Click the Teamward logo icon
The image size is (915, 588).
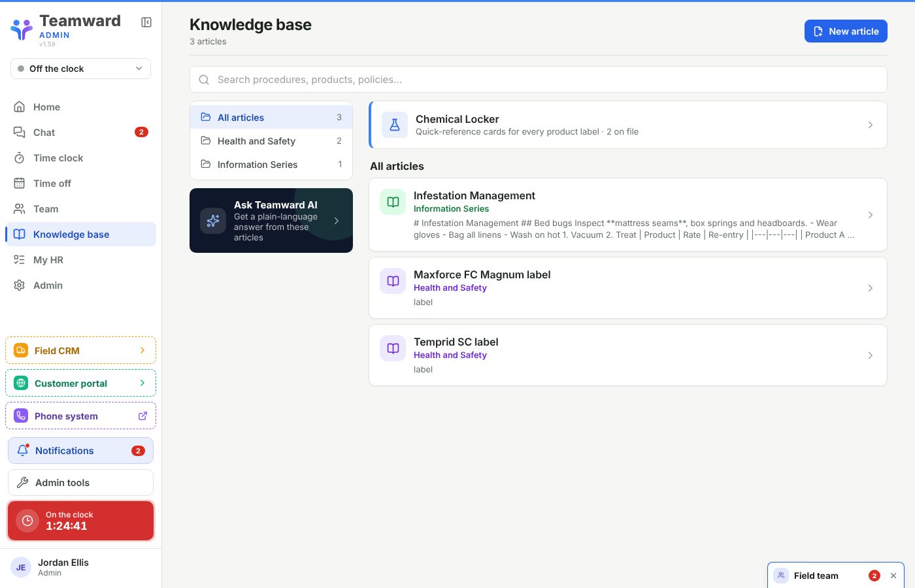coord(22,29)
